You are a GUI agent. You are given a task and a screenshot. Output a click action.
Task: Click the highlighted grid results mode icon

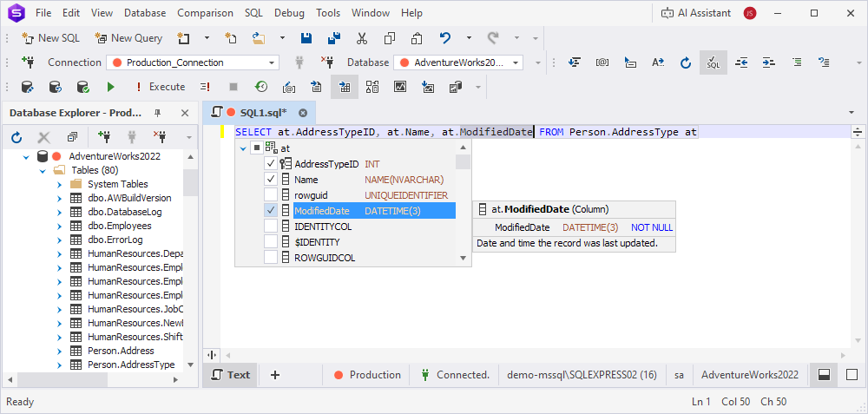point(345,87)
